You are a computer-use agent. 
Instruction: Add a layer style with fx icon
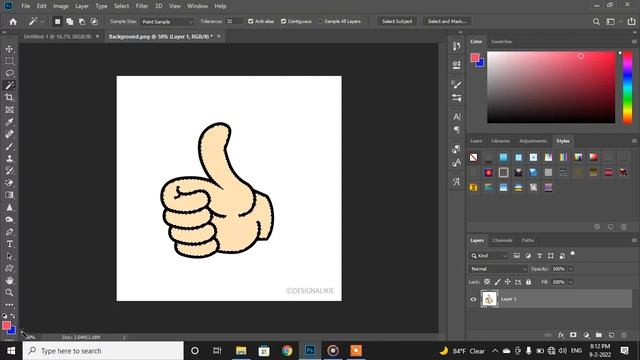561,335
